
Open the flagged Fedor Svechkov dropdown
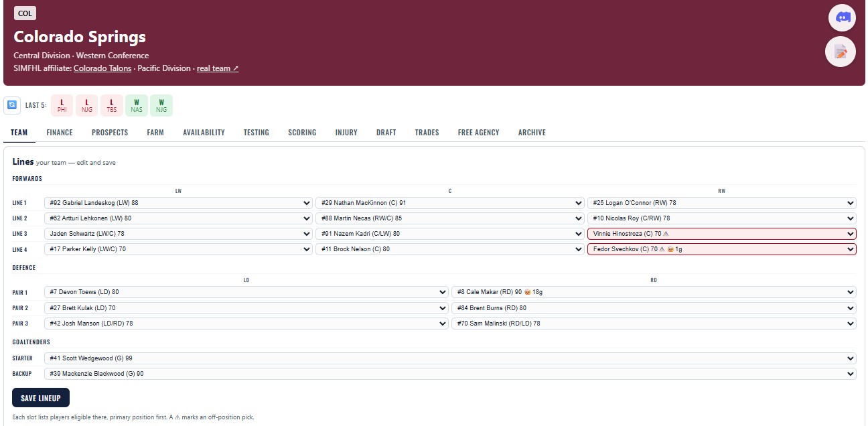coord(722,249)
